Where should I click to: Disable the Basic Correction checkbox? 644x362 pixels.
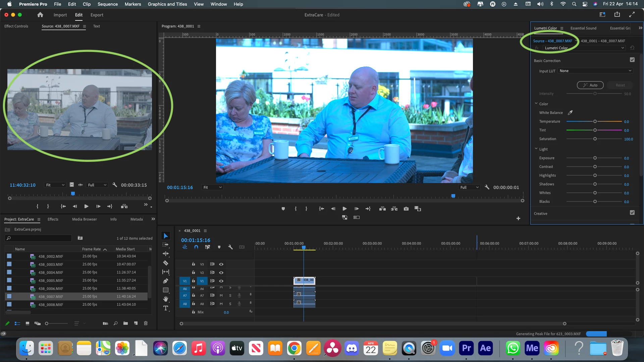click(632, 60)
